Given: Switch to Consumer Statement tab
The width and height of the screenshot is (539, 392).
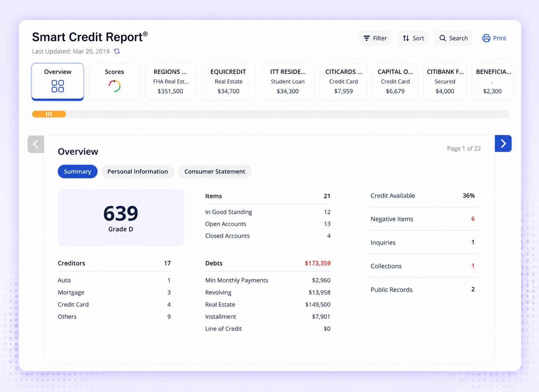Looking at the screenshot, I should click(215, 171).
